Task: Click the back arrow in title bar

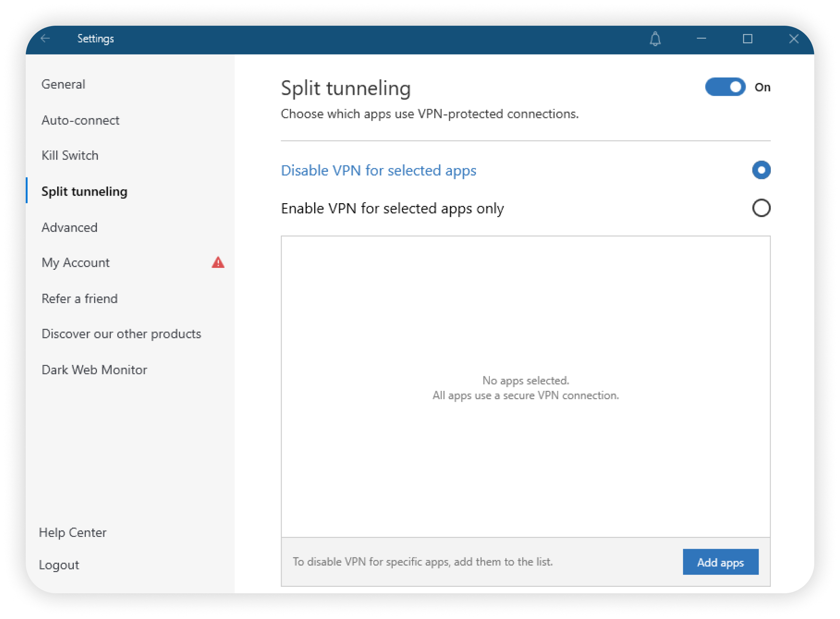Action: (45, 39)
